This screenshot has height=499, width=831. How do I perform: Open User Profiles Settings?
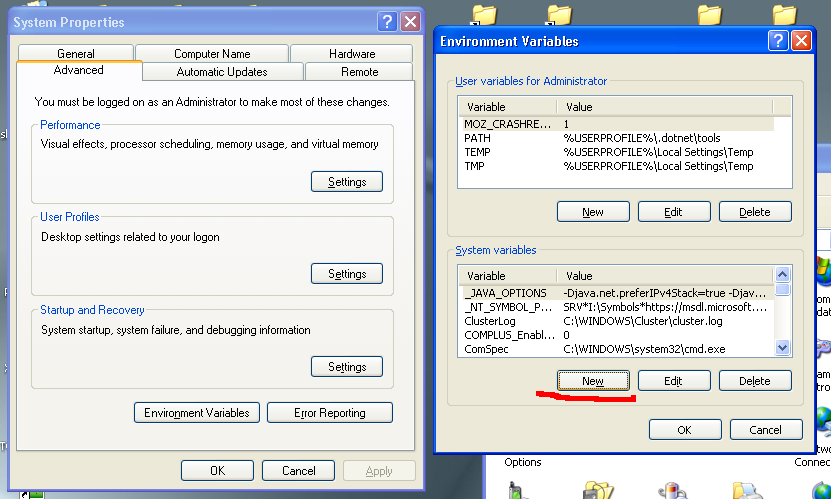347,274
